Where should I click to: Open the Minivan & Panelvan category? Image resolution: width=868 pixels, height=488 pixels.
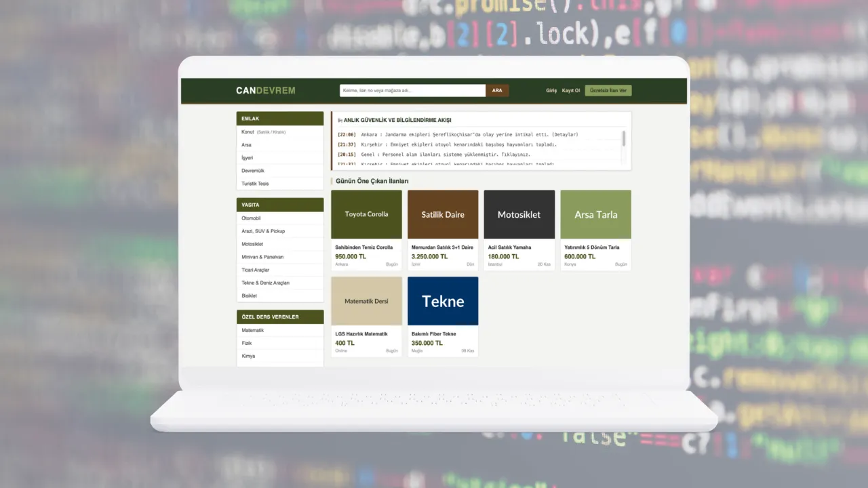coord(280,257)
